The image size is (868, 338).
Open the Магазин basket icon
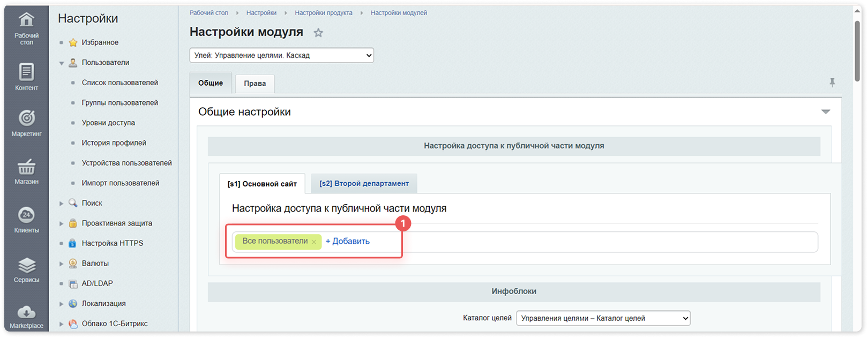click(x=26, y=167)
